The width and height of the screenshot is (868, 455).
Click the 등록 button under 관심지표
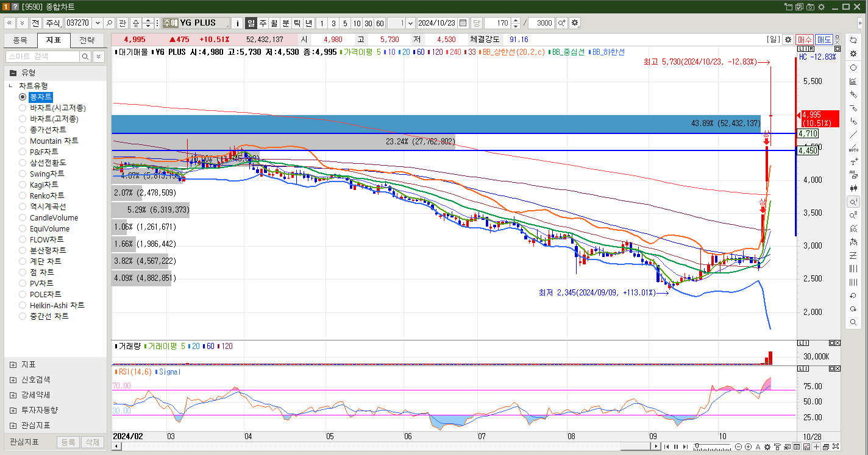coord(68,442)
